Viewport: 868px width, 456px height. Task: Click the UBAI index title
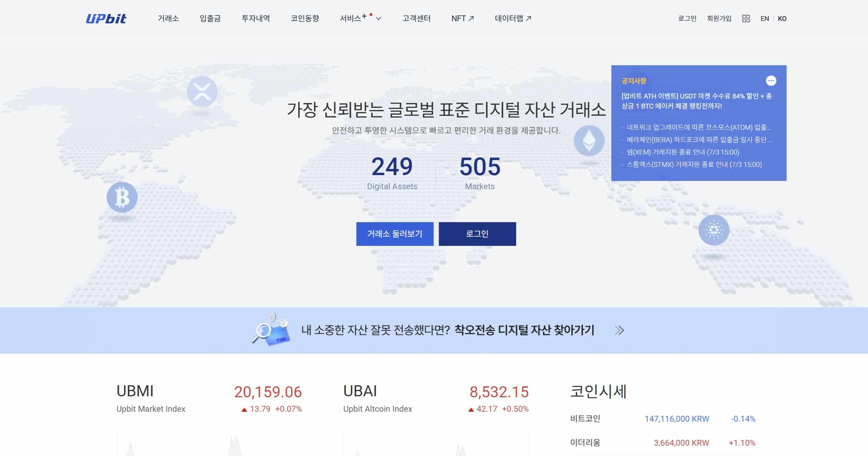pos(360,391)
